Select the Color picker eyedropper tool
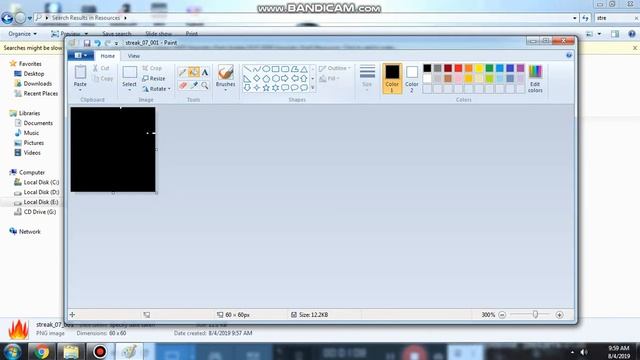The width and height of the screenshot is (640, 360). coord(193,85)
